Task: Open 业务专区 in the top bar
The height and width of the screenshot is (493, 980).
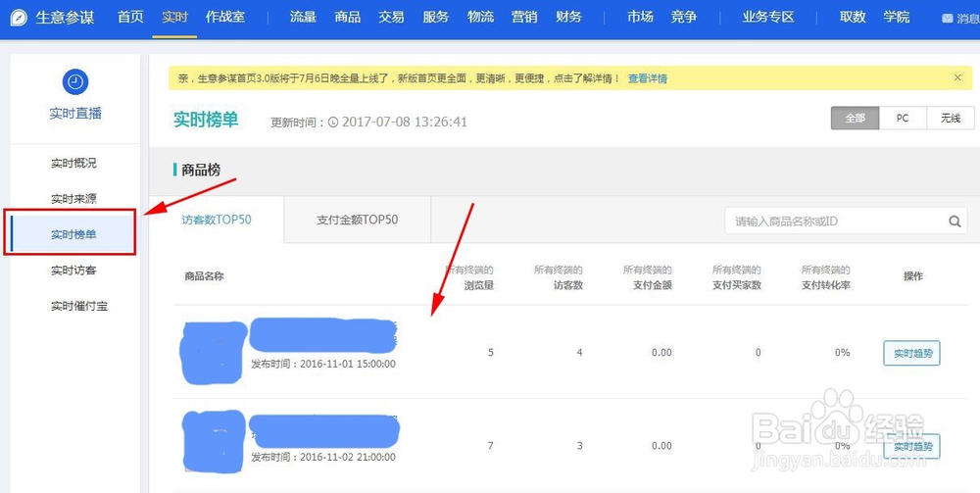Action: 768,17
